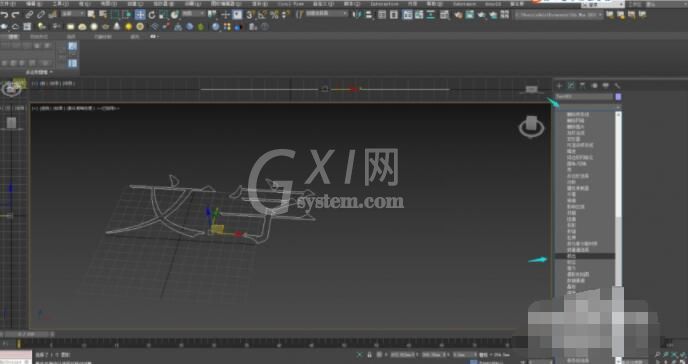Open the perspective viewport [+] menu
Viewport: 689px width, 364px height.
click(x=34, y=108)
